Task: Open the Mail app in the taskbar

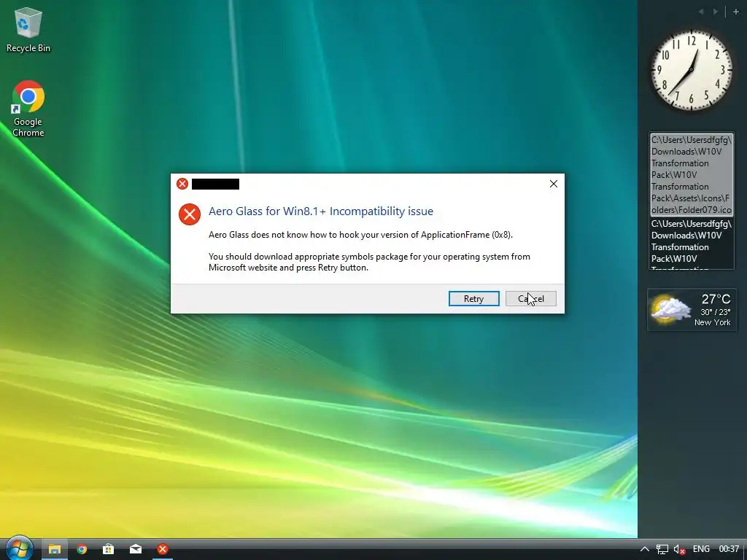Action: pyautogui.click(x=136, y=549)
